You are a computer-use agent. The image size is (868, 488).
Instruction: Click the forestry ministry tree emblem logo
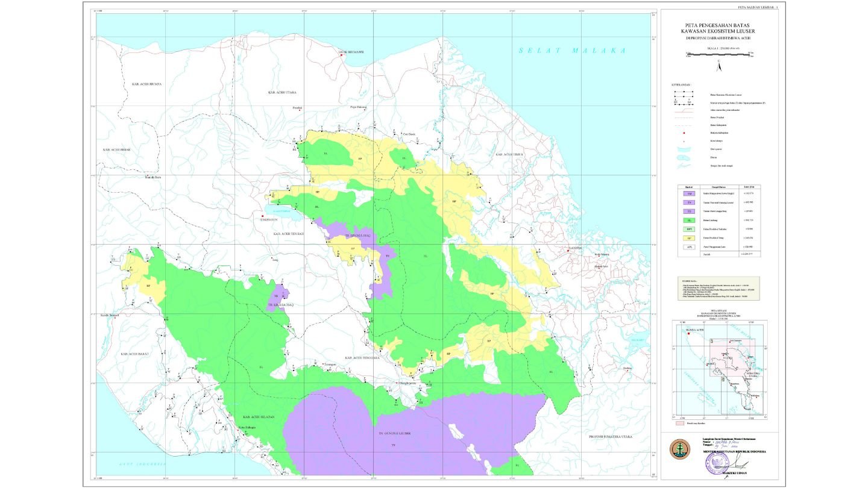point(680,448)
